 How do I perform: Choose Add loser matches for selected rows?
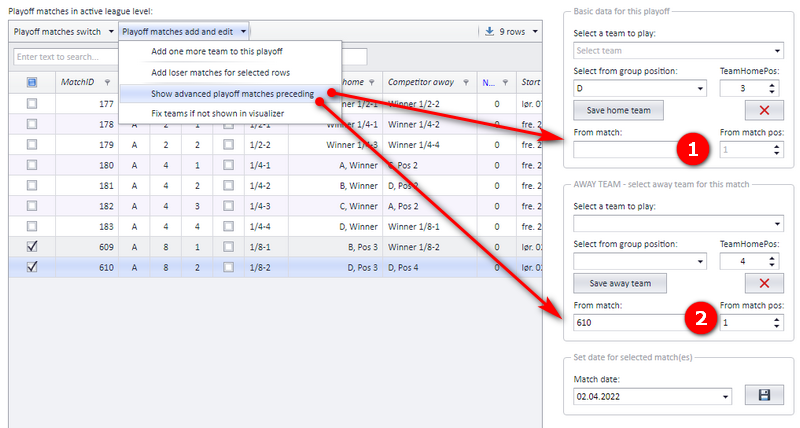pos(220,72)
